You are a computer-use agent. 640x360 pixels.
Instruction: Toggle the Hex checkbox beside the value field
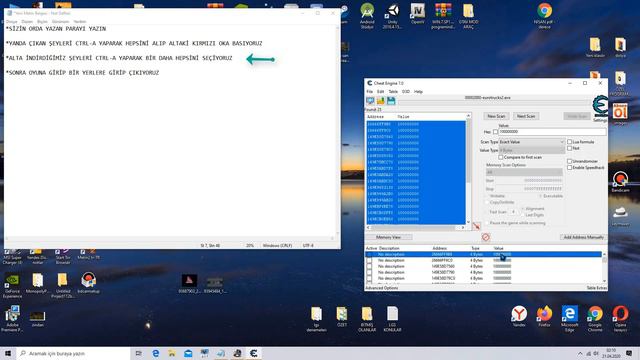(x=496, y=132)
